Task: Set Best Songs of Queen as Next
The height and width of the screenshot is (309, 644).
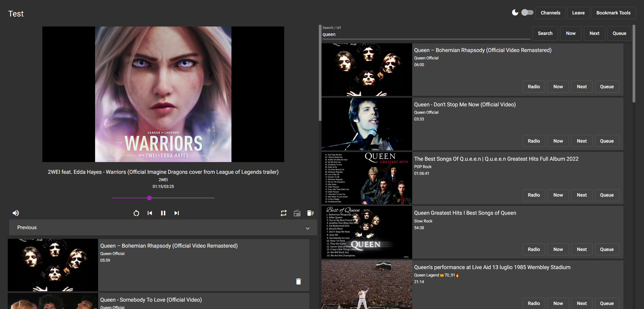Action: click(582, 249)
